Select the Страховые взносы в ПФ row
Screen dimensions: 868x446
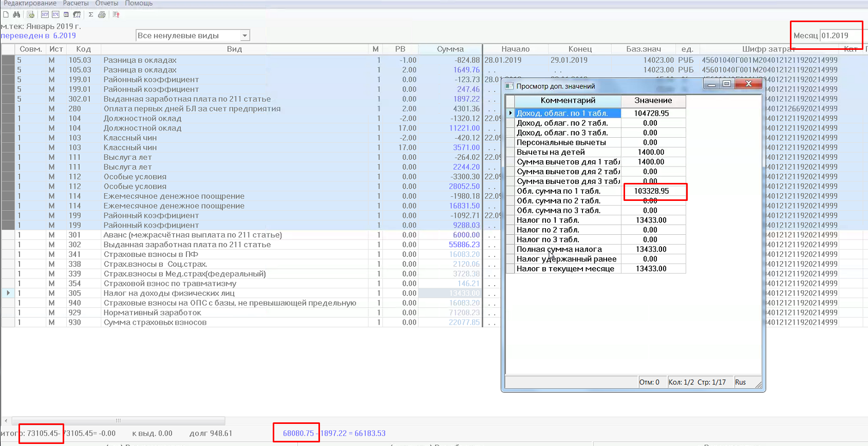click(x=241, y=254)
